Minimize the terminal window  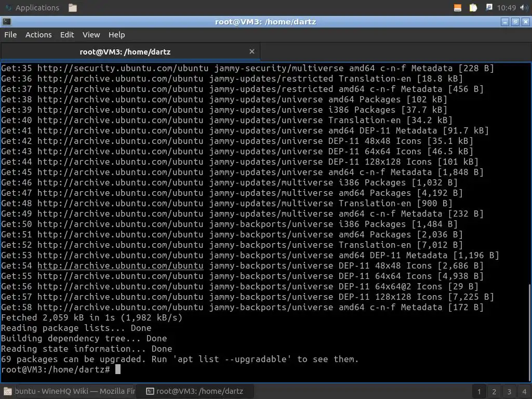click(505, 22)
